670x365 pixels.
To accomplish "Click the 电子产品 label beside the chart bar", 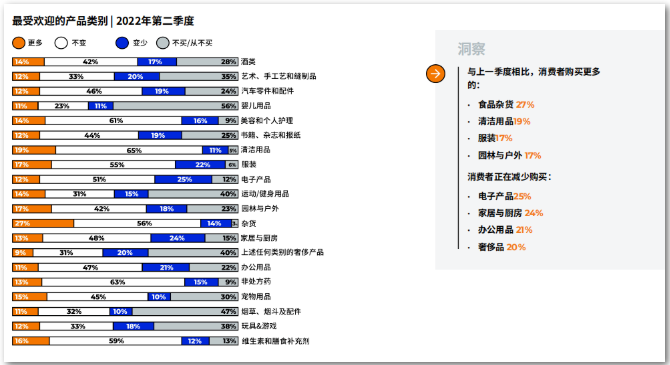I will coord(256,179).
